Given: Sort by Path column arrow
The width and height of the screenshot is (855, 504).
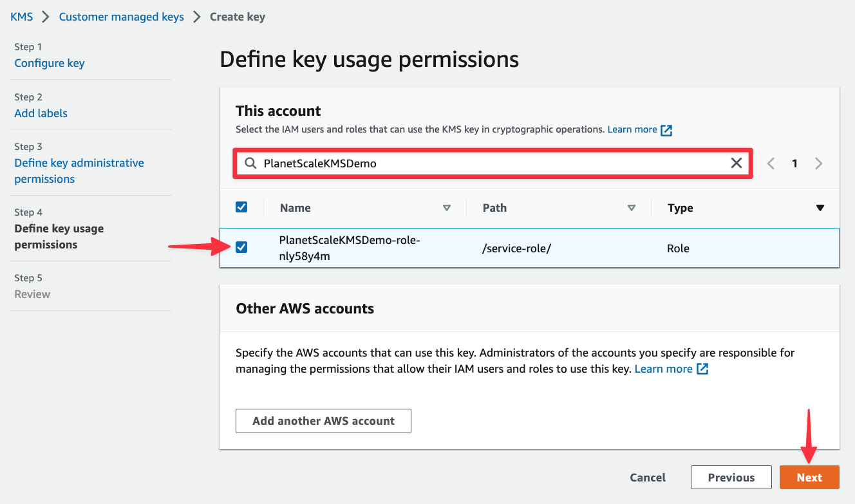Looking at the screenshot, I should pos(632,208).
